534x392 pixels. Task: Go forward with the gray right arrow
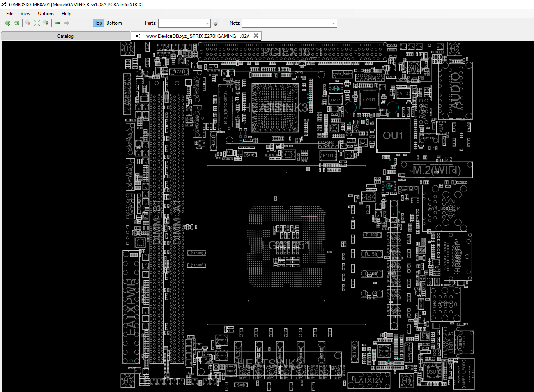(x=66, y=23)
